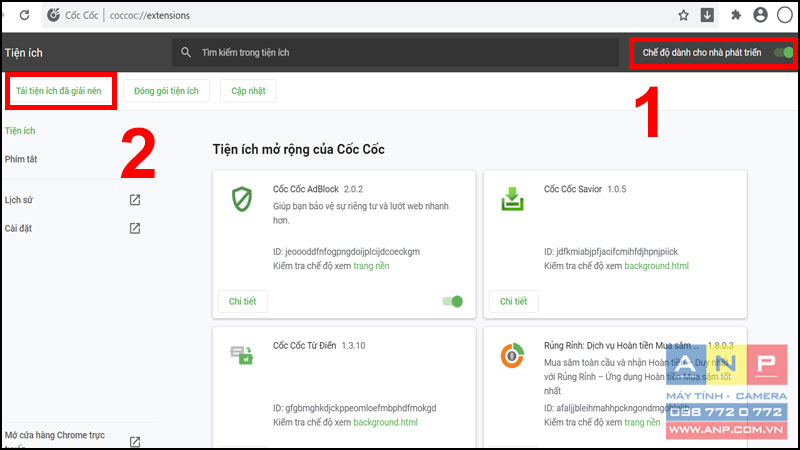Click the circle icon at toolbar end

785,15
